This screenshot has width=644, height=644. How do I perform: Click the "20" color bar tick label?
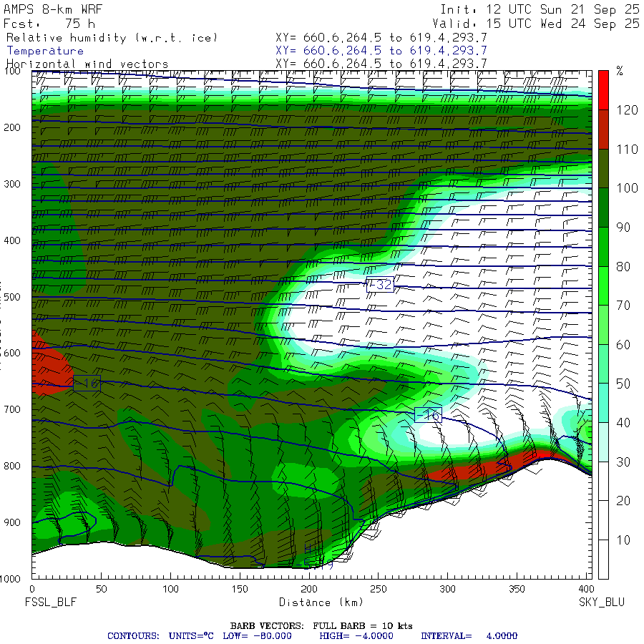click(623, 501)
